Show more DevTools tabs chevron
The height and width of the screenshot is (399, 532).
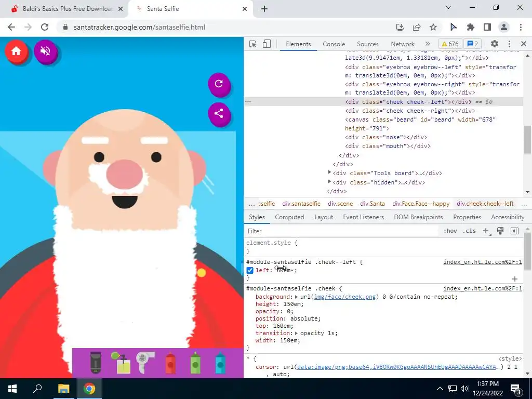428,44
